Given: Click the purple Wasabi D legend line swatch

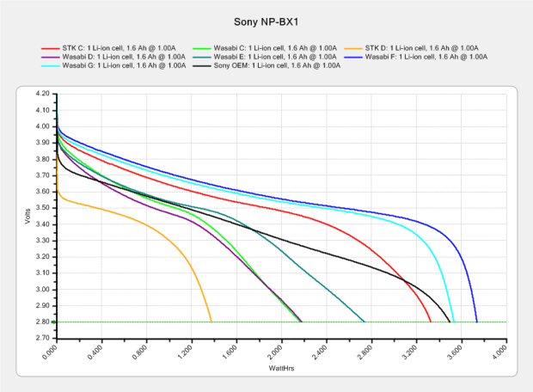Looking at the screenshot, I should [51, 57].
